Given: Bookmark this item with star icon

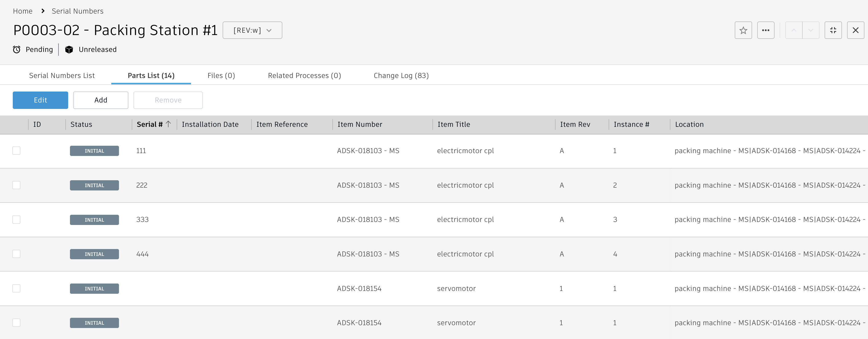Looking at the screenshot, I should 743,30.
